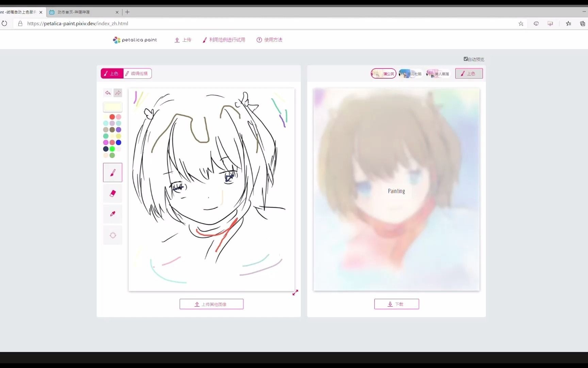Viewport: 588px width, 368px height.
Task: Click the petalica paint logo
Action: point(134,40)
